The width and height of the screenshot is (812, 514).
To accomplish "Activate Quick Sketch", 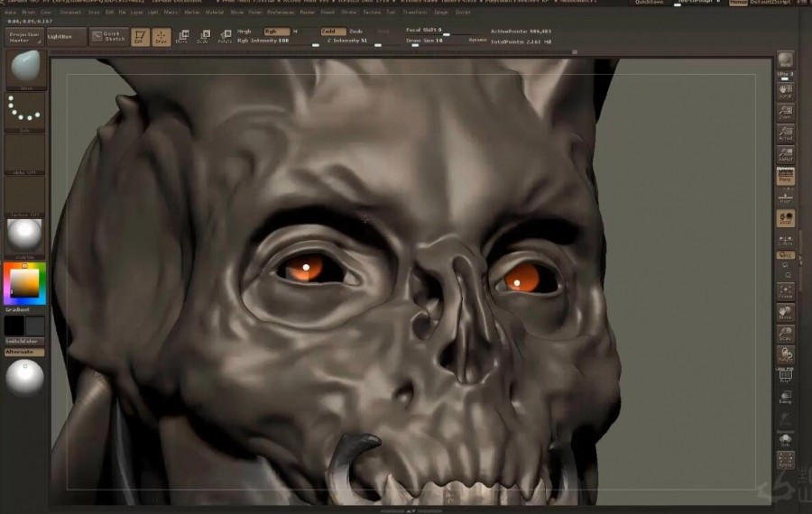I will (x=109, y=37).
